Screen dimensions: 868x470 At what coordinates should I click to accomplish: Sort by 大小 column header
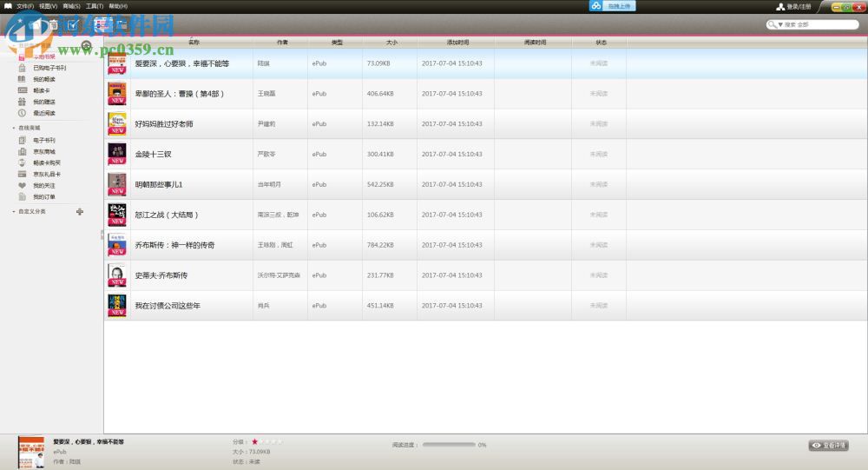(x=391, y=42)
